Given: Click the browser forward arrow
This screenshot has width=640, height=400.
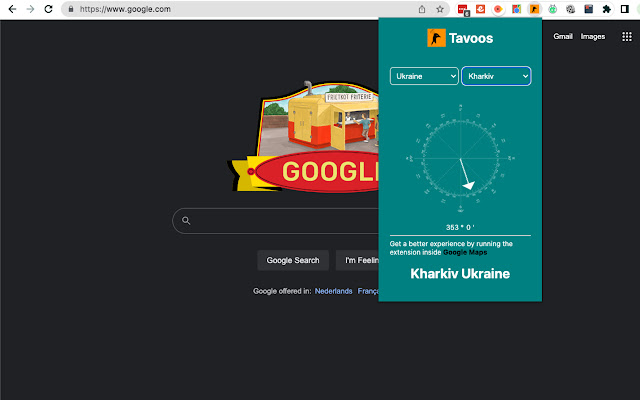Looking at the screenshot, I should click(x=30, y=9).
